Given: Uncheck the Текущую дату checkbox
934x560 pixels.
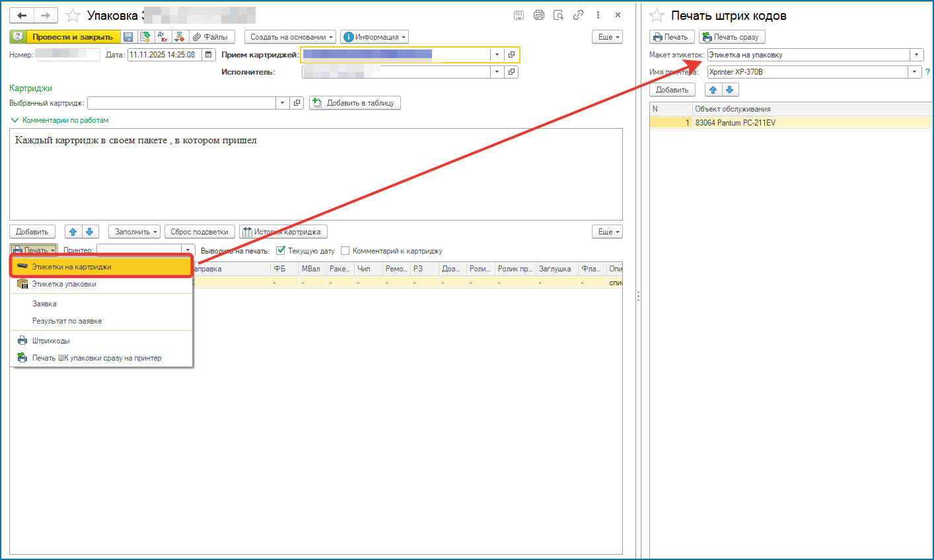Looking at the screenshot, I should tap(281, 251).
